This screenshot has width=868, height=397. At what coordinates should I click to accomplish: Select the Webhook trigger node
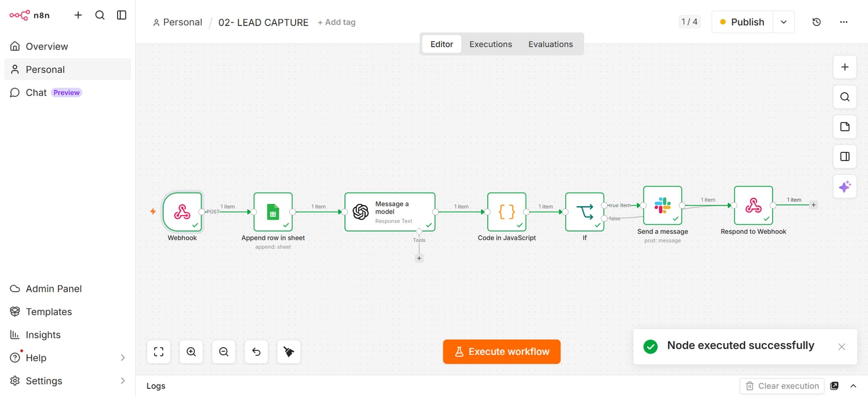(x=182, y=212)
